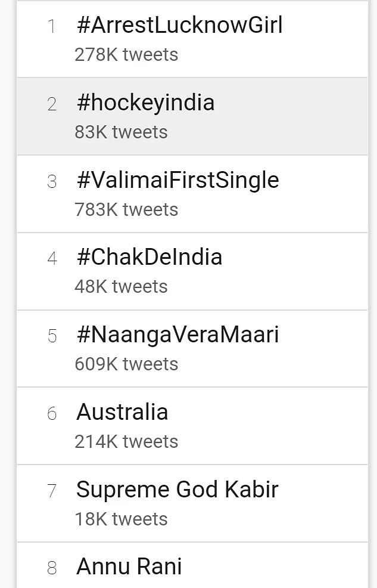Image resolution: width=377 pixels, height=588 pixels.
Task: Select the #ValimaiFirstSingle trend
Action: [177, 180]
